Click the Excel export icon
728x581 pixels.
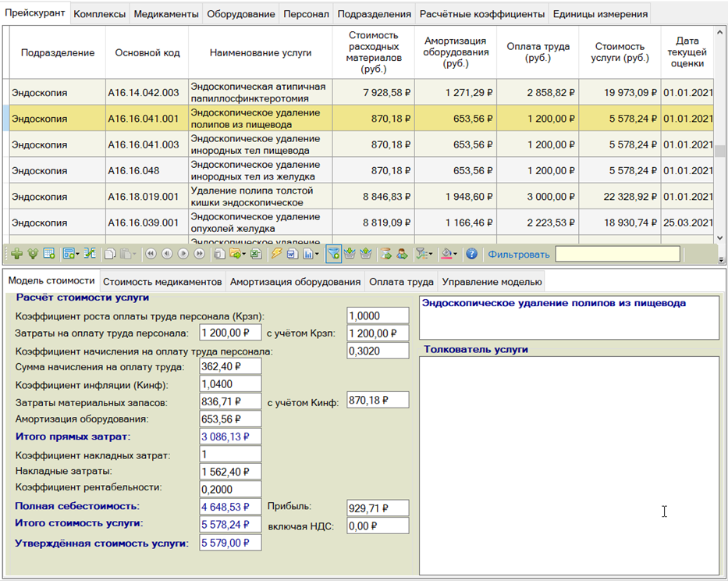(x=256, y=254)
